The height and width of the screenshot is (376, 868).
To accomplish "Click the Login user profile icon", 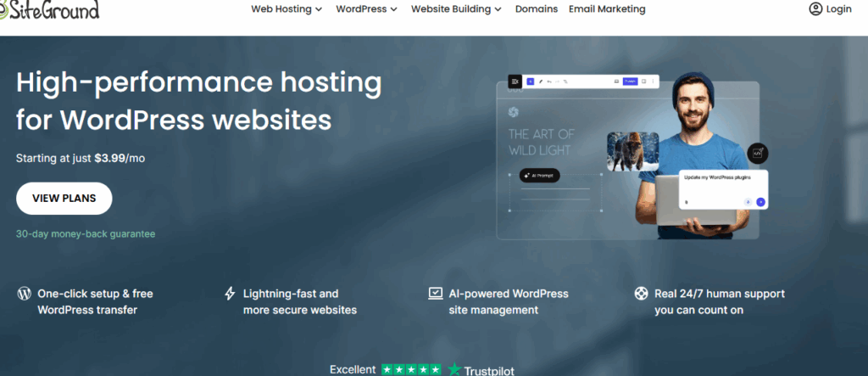I will (815, 9).
